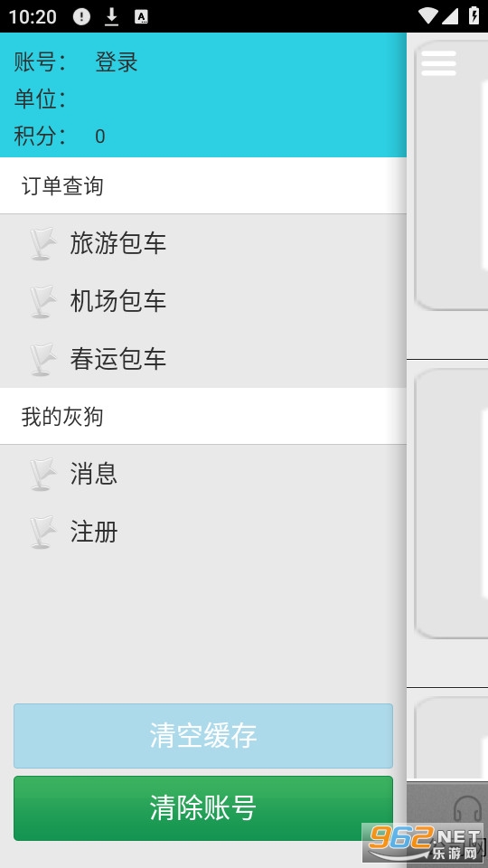Tap the 登录 login link
The width and height of the screenshot is (488, 868).
[117, 62]
